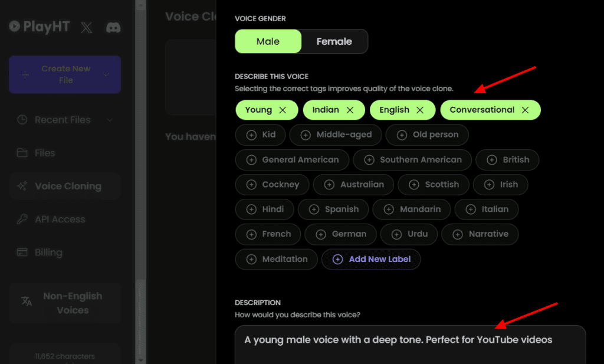
Task: Open the Voice Cloning section
Action: coord(64,186)
